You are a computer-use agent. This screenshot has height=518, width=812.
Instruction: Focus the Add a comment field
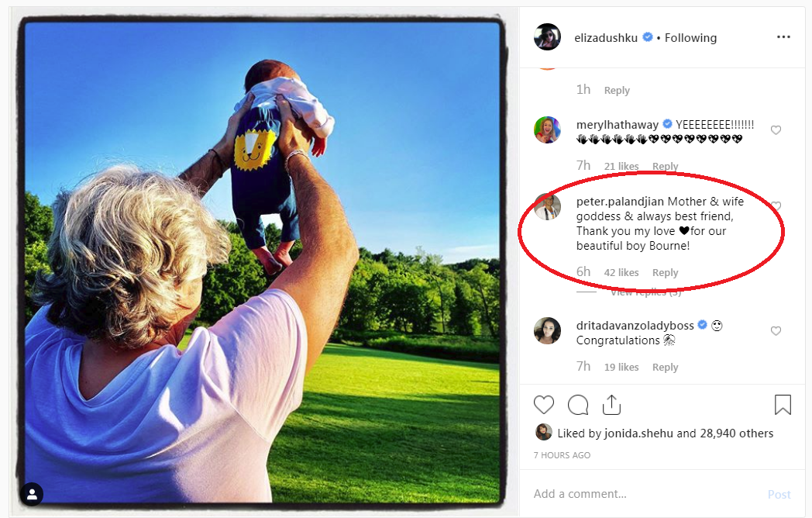pyautogui.click(x=643, y=494)
